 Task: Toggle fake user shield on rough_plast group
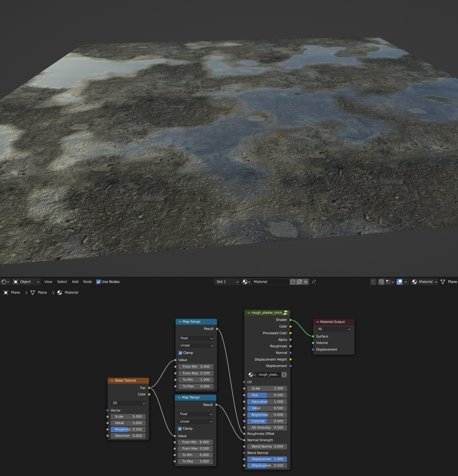[284, 375]
